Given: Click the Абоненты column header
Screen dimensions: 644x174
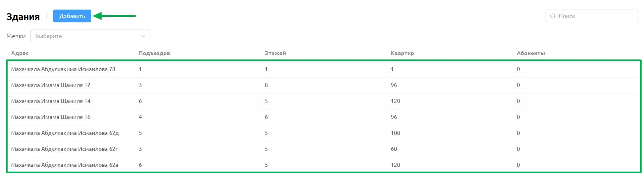Looking at the screenshot, I should (531, 53).
